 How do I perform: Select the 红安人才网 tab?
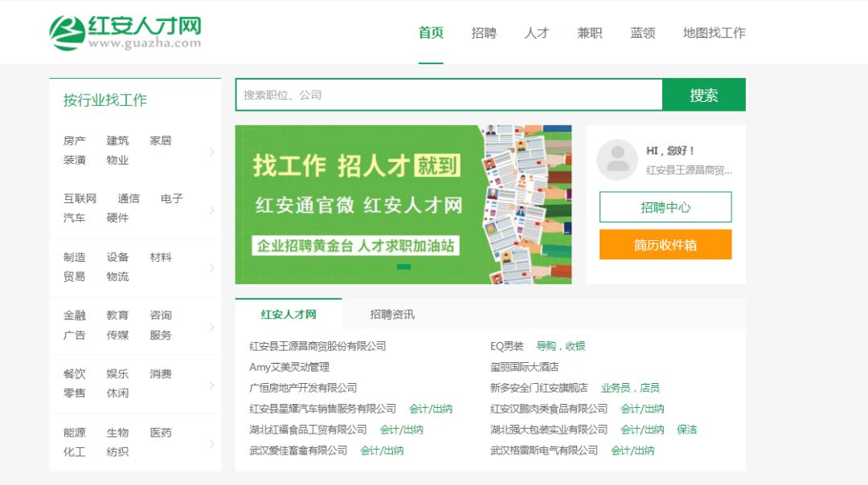point(289,314)
